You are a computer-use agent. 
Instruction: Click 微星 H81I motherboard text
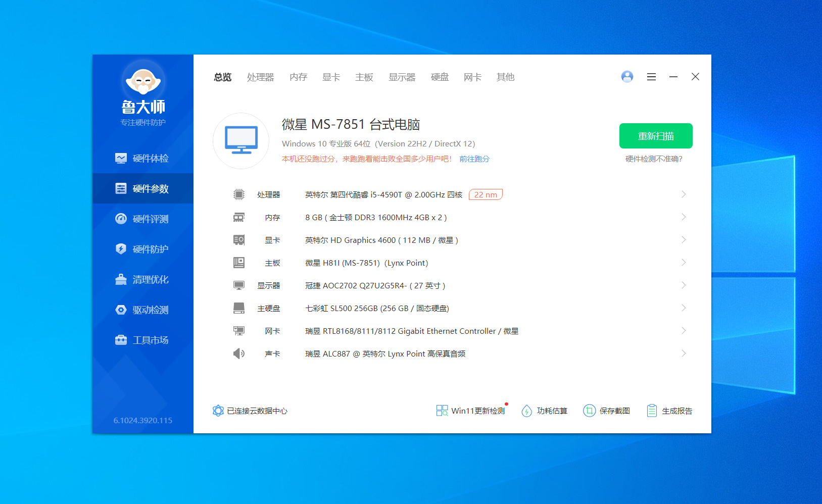366,263
